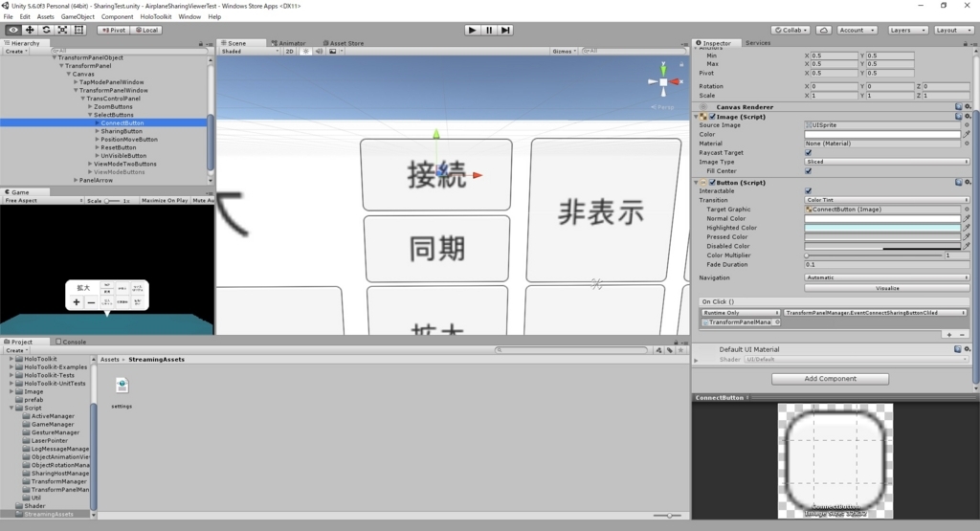Viewport: 980px width, 531px height.
Task: Select the Rotate tool
Action: click(x=46, y=30)
